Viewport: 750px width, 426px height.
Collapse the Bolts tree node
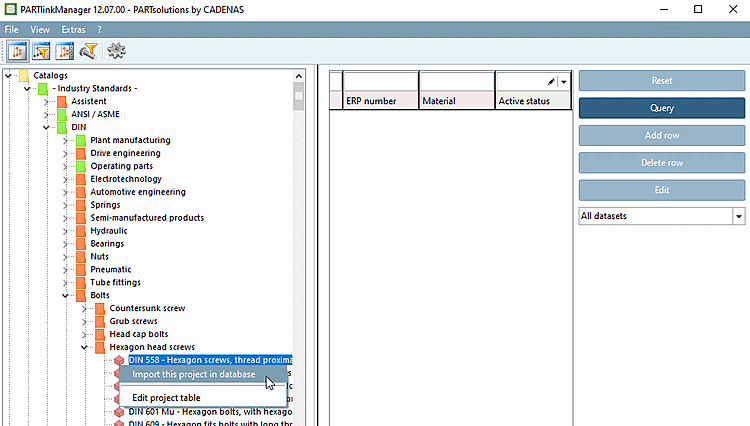pyautogui.click(x=66, y=295)
